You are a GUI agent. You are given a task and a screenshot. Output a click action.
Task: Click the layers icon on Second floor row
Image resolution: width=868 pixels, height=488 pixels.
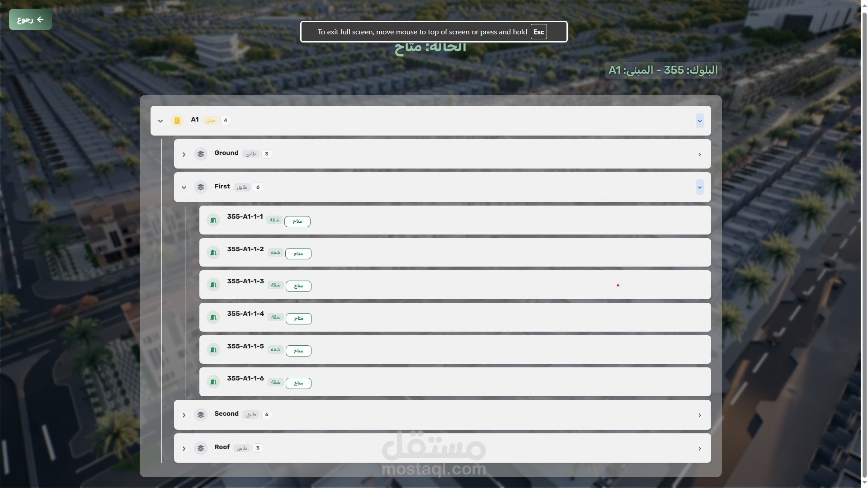tap(201, 415)
